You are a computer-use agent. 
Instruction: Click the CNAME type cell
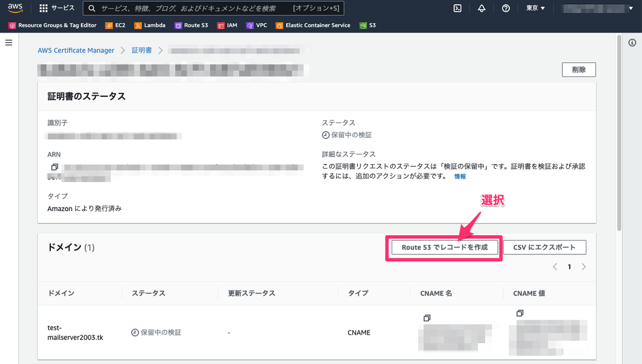click(359, 332)
